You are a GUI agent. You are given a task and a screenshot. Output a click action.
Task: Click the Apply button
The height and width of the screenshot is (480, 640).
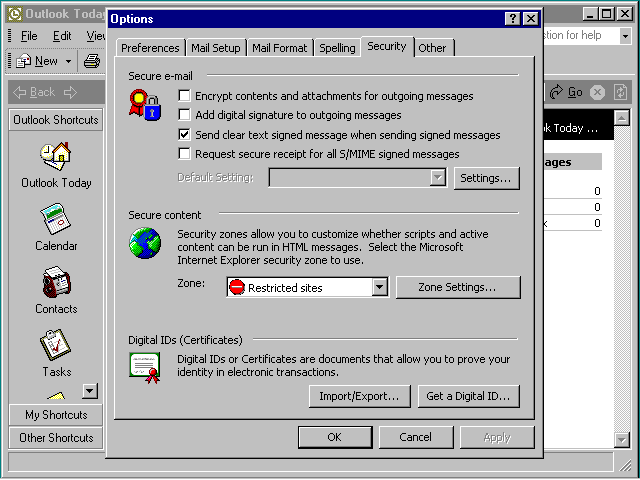click(497, 437)
